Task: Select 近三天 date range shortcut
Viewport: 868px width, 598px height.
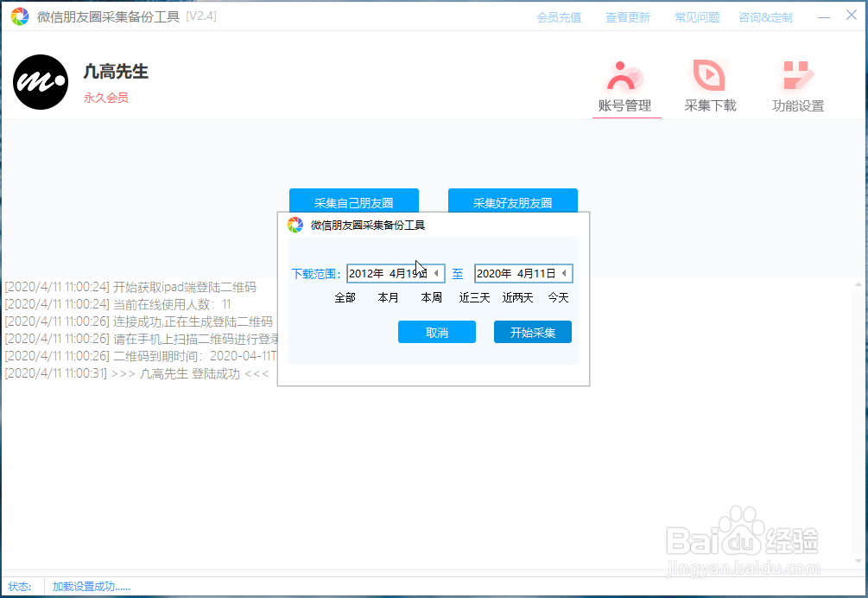Action: 474,298
